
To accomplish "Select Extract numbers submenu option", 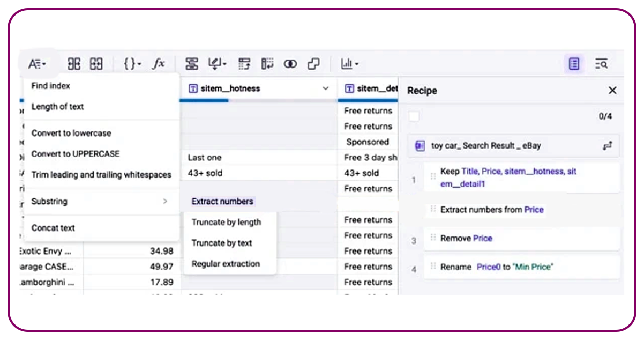I will (222, 202).
